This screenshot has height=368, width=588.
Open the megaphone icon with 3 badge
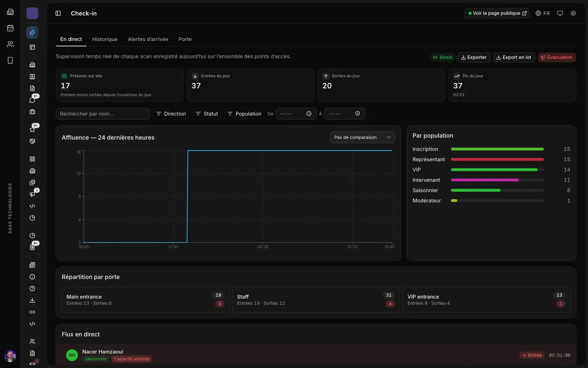pyautogui.click(x=32, y=194)
